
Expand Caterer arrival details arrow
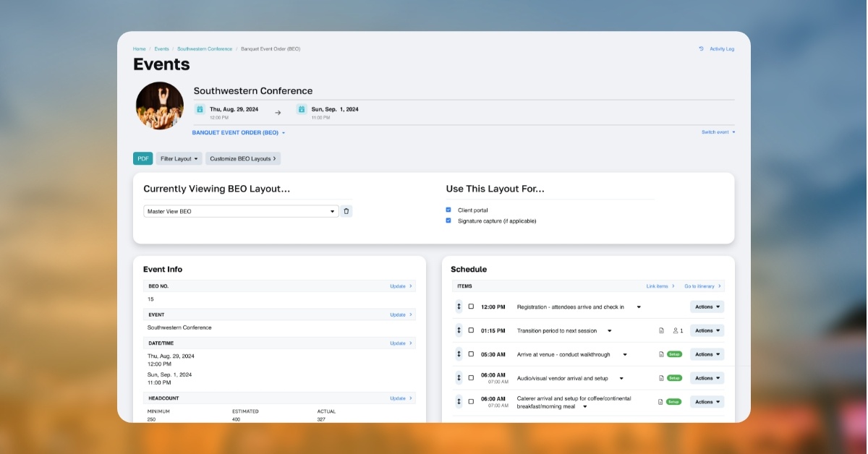pos(584,406)
